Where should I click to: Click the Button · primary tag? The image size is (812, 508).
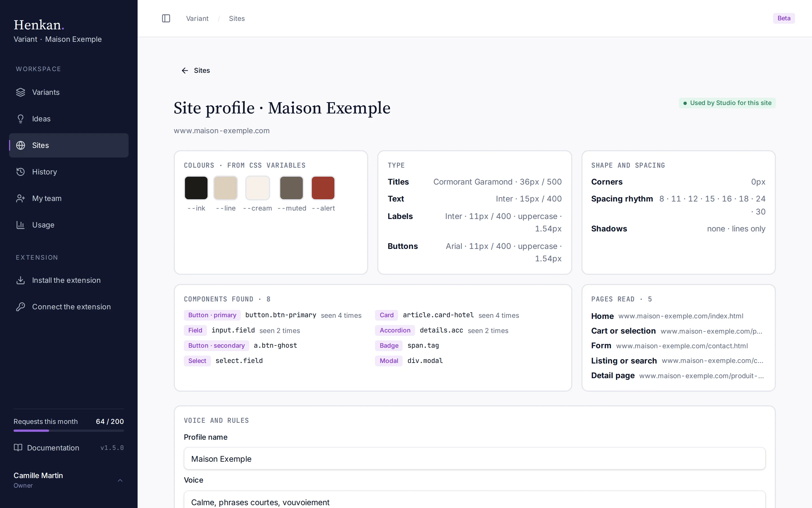(x=212, y=315)
